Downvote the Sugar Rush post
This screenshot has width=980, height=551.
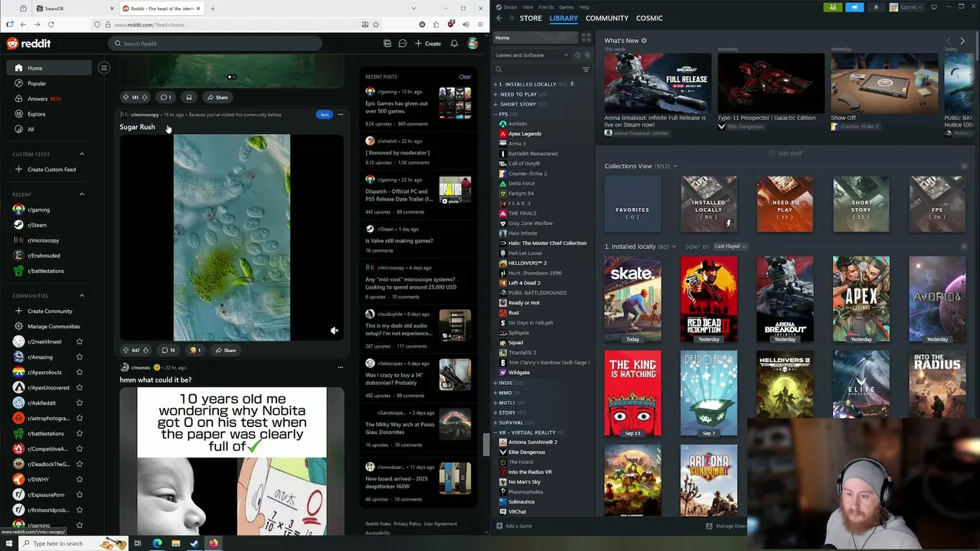pyautogui.click(x=145, y=350)
